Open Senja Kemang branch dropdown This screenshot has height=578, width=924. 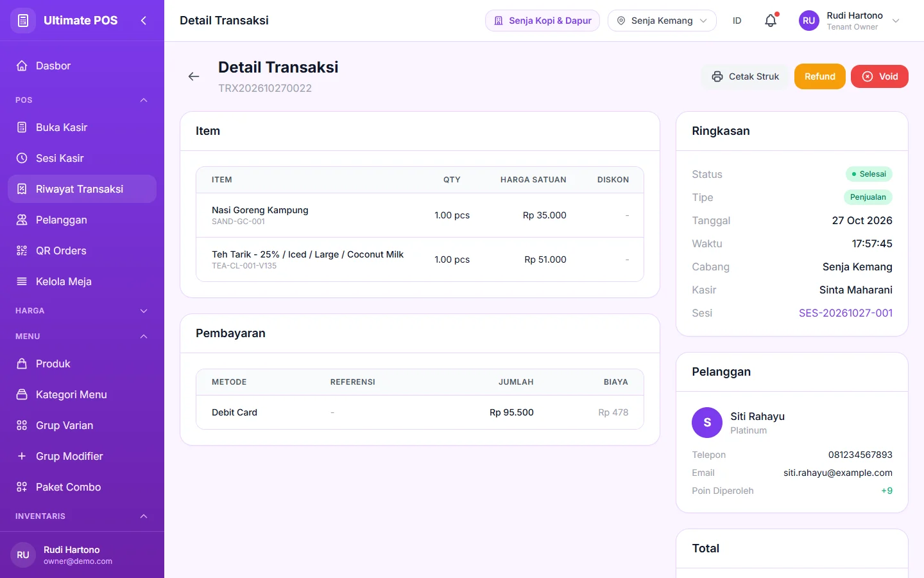point(662,21)
